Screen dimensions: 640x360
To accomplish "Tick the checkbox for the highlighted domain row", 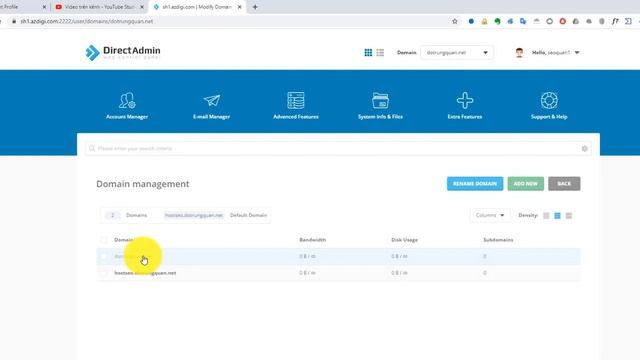I will pyautogui.click(x=104, y=256).
